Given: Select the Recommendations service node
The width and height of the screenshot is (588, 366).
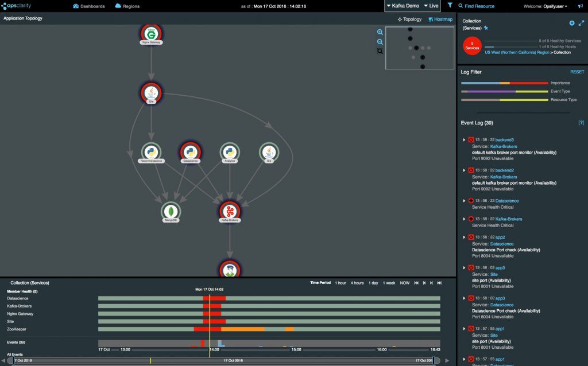Looking at the screenshot, I should pyautogui.click(x=151, y=153).
